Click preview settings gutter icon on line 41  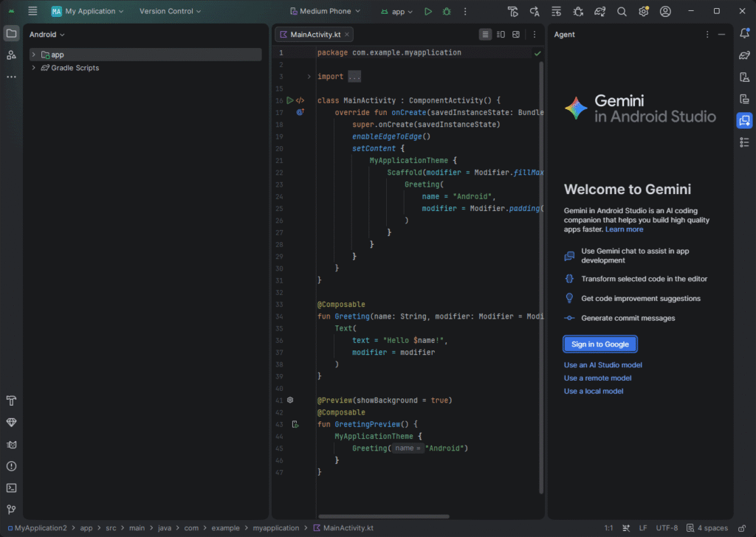(x=290, y=400)
